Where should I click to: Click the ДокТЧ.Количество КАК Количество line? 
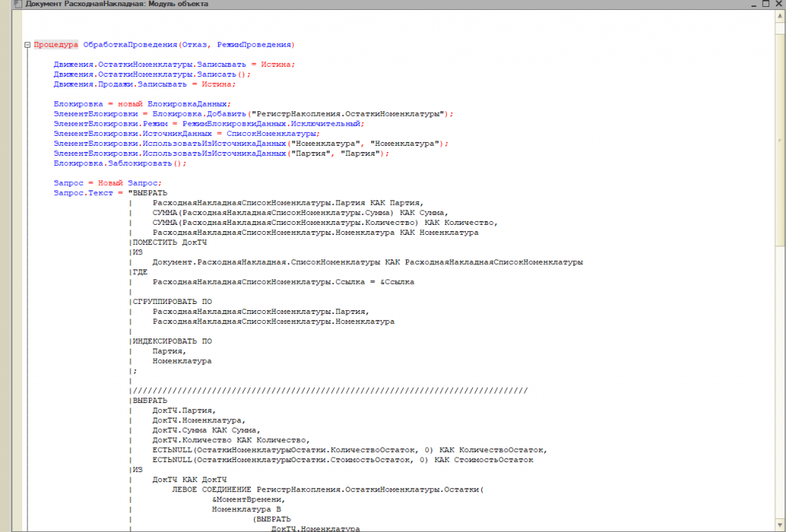pyautogui.click(x=231, y=440)
